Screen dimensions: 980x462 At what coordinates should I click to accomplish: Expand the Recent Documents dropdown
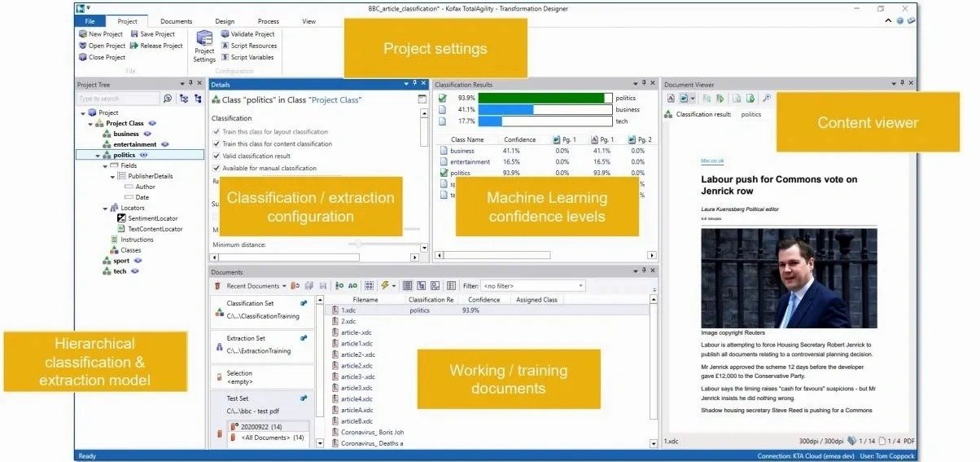click(284, 286)
